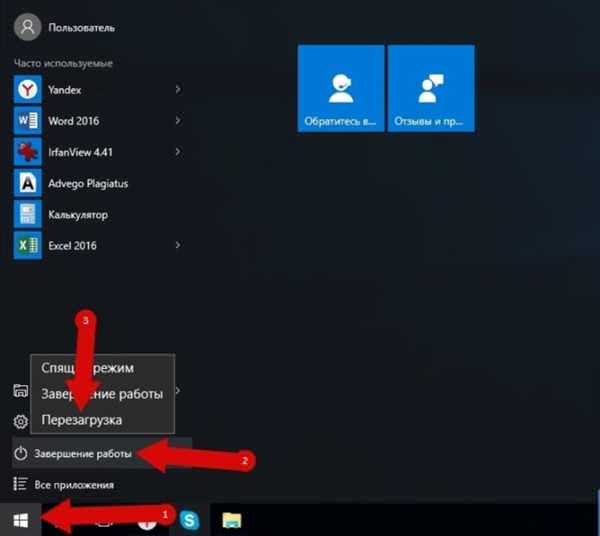Click the Все приложения list icon
Screen dimensions: 600x536
point(20,484)
